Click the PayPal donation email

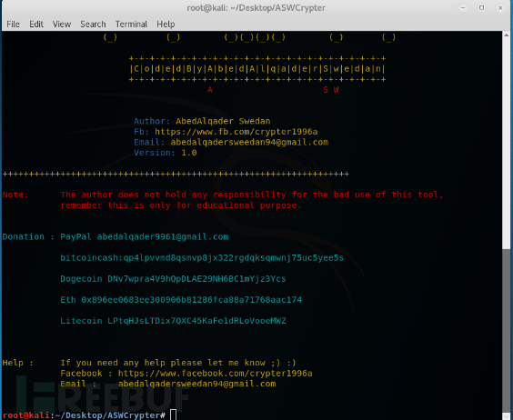163,237
